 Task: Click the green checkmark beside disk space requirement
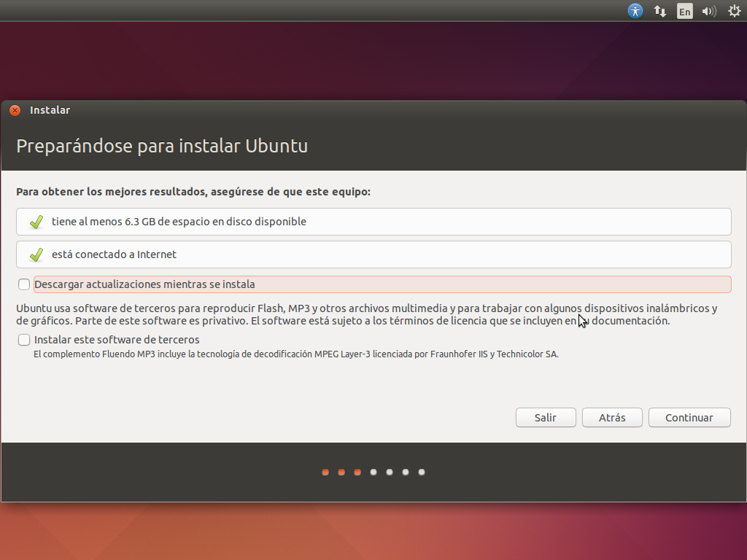(x=35, y=222)
